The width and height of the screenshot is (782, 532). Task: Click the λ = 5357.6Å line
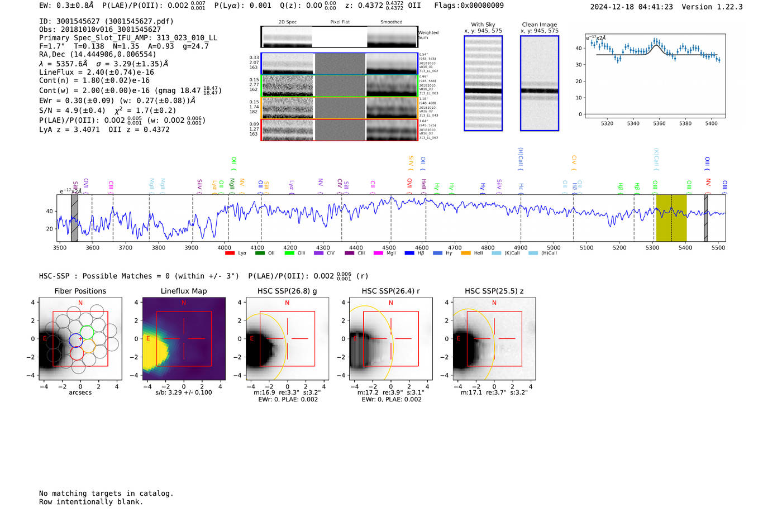pos(103,64)
